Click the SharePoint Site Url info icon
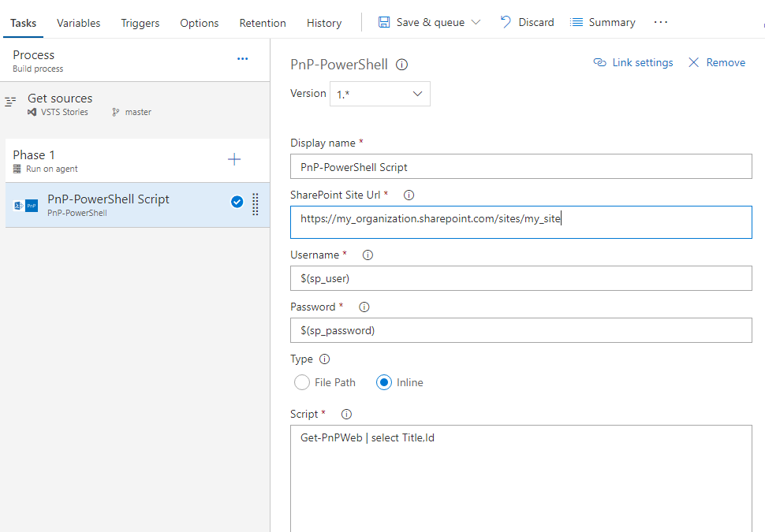765x532 pixels. click(409, 195)
